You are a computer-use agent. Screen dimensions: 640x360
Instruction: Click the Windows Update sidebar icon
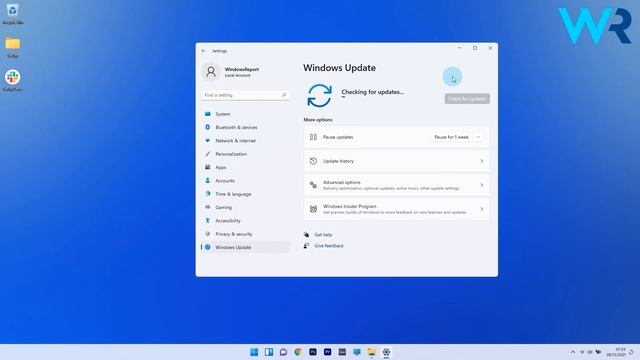click(208, 247)
